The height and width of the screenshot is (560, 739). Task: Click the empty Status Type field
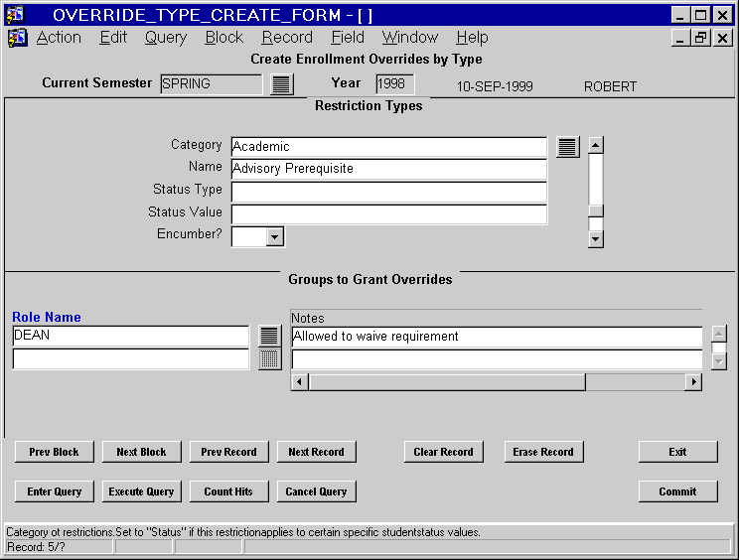(388, 192)
